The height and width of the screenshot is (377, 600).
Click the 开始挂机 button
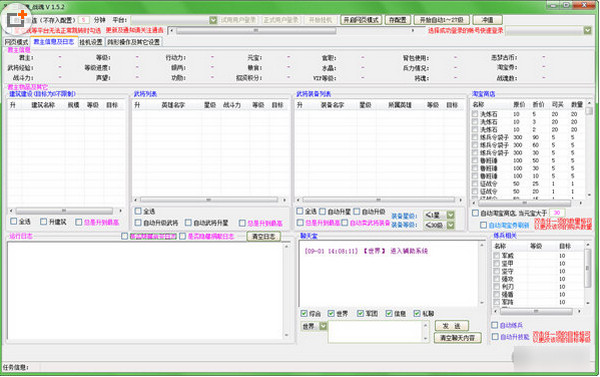320,20
